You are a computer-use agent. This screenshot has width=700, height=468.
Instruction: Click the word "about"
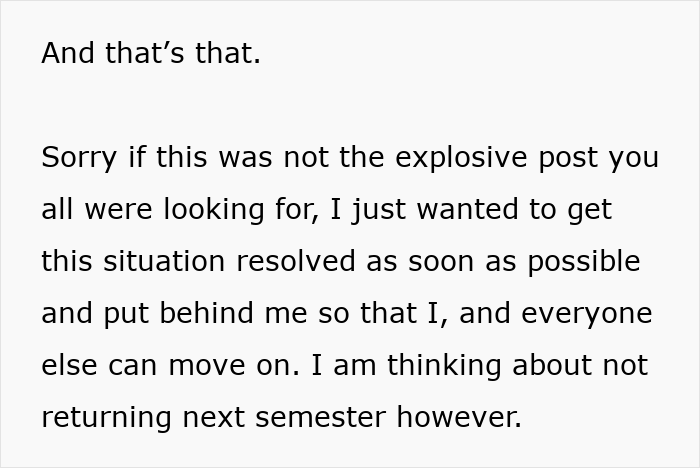click(552, 366)
